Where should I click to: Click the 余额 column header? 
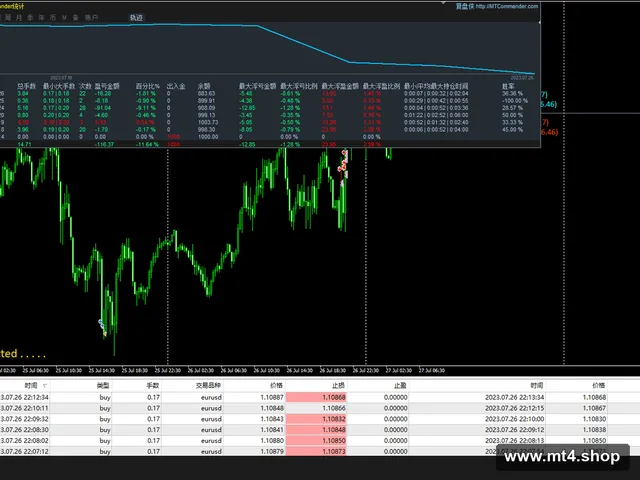pyautogui.click(x=204, y=86)
